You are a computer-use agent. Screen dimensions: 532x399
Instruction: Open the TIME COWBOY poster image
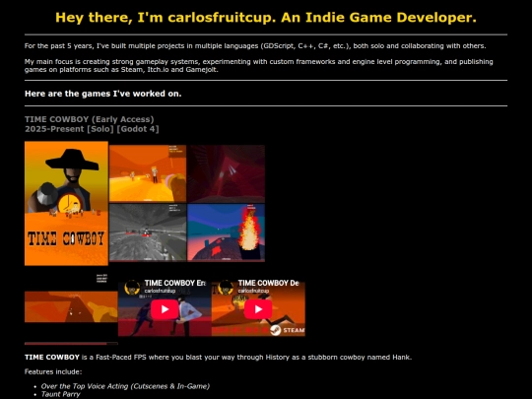click(67, 203)
